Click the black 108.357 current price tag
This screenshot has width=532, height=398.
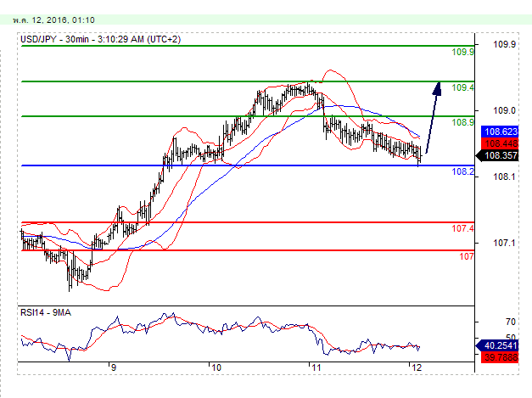[x=497, y=156]
